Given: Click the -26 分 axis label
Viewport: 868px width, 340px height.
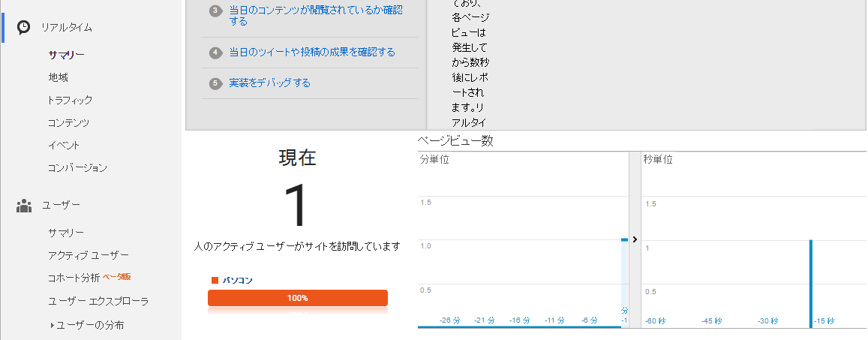Looking at the screenshot, I should point(449,320).
